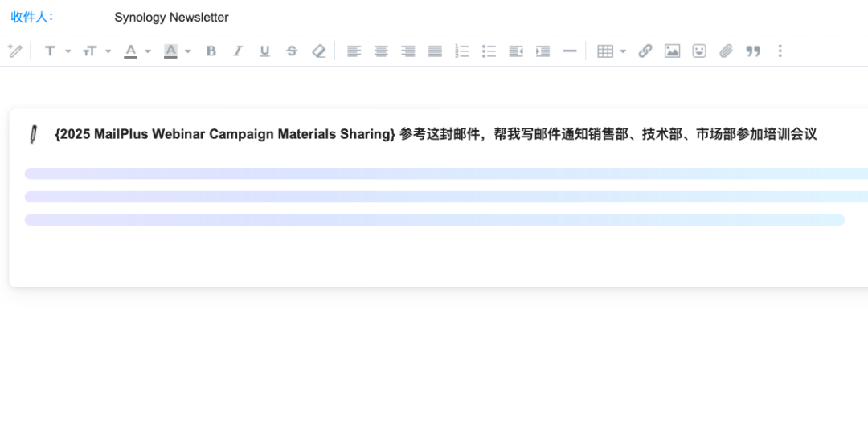Insert a bulleted list
Image resolution: width=868 pixels, height=432 pixels.
click(x=489, y=51)
